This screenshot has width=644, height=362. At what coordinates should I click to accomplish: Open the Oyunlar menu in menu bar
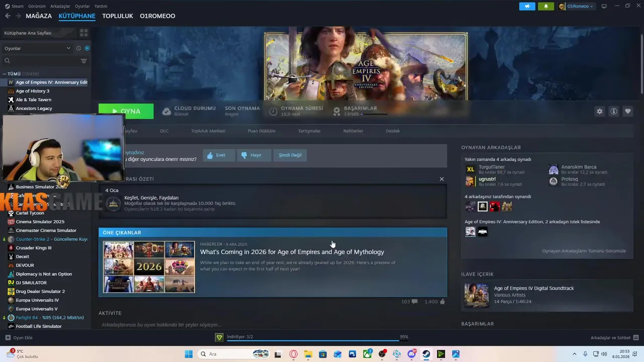tap(83, 6)
